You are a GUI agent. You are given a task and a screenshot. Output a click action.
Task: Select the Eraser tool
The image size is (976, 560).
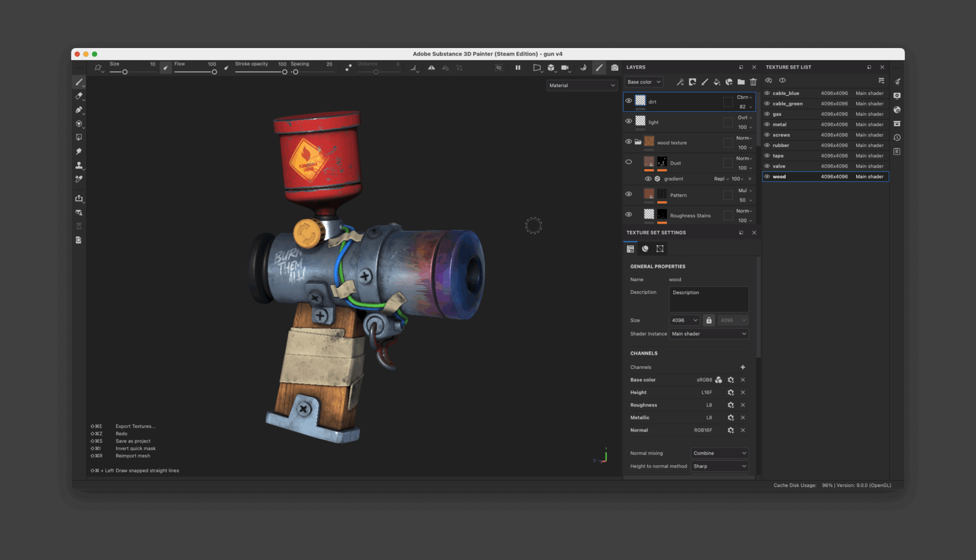[79, 96]
